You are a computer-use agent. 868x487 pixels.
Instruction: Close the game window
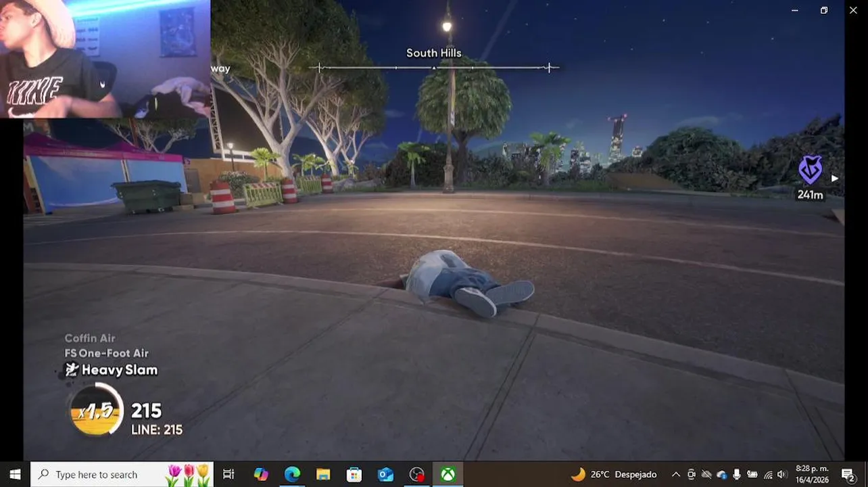click(853, 10)
